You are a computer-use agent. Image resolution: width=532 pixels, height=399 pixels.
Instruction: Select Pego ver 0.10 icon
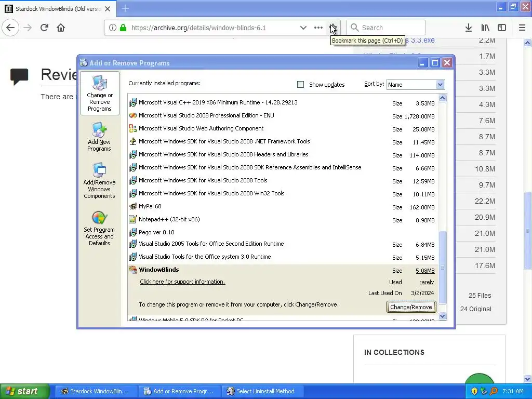coord(132,232)
